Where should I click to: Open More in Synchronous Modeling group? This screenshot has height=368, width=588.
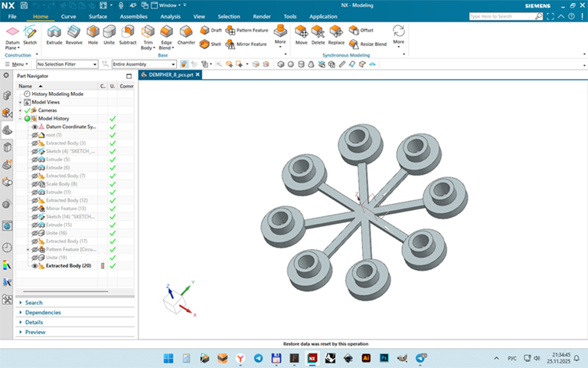(398, 37)
